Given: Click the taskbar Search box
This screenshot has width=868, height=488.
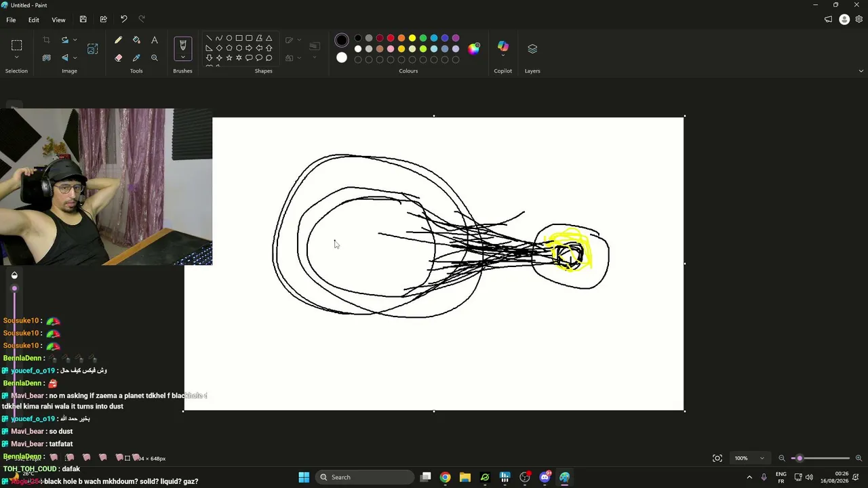Looking at the screenshot, I should [x=365, y=477].
